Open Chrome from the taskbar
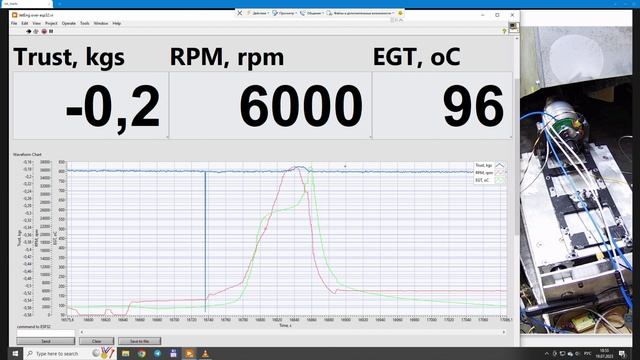640x360 pixels. [x=141, y=353]
